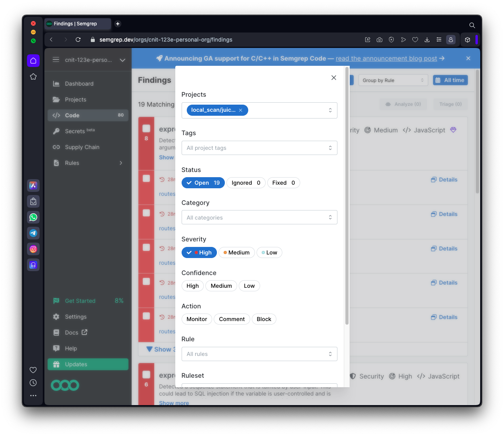
Task: Open Code section in sidebar
Action: [x=88, y=115]
